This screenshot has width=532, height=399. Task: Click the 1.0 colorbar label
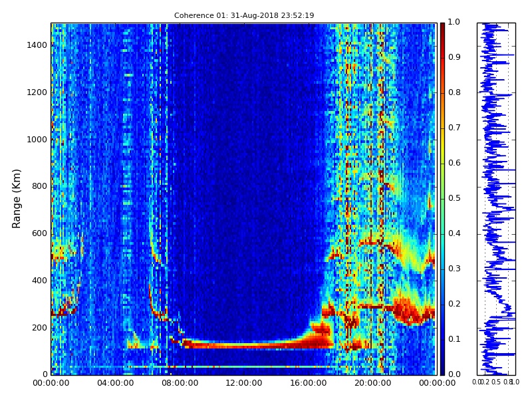point(454,22)
